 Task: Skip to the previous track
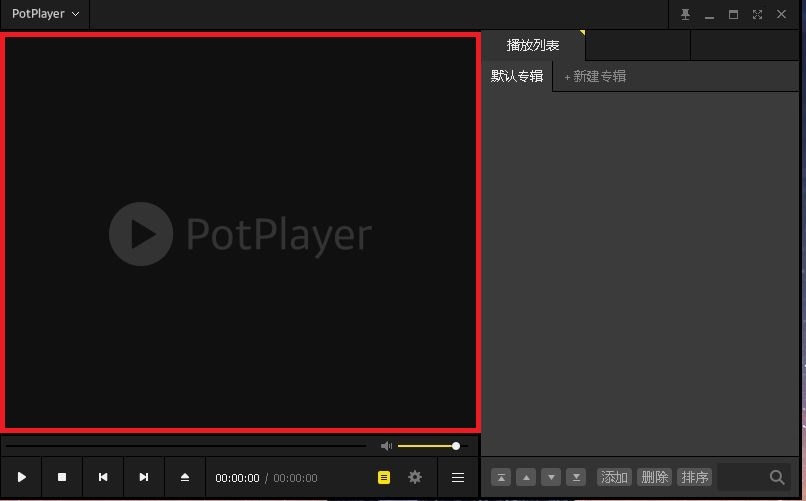click(x=103, y=478)
